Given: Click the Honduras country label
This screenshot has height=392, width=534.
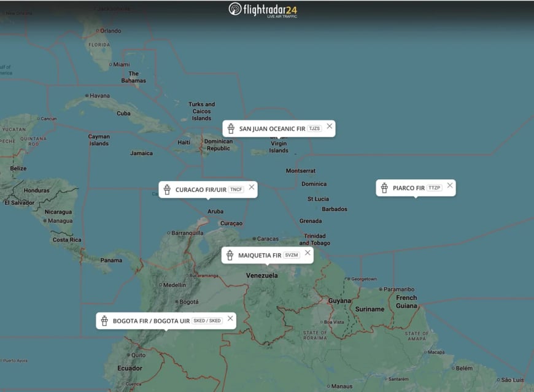Looking at the screenshot, I should [x=36, y=190].
